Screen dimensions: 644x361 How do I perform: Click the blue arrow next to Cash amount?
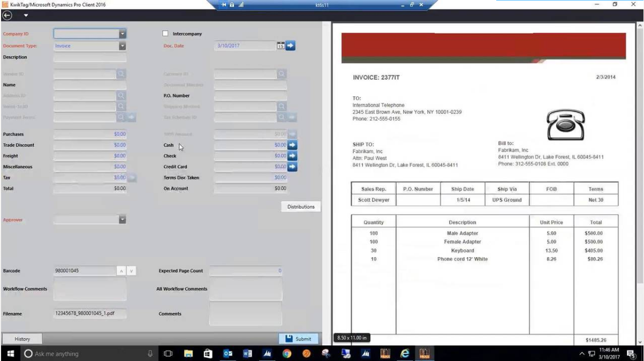pyautogui.click(x=292, y=145)
